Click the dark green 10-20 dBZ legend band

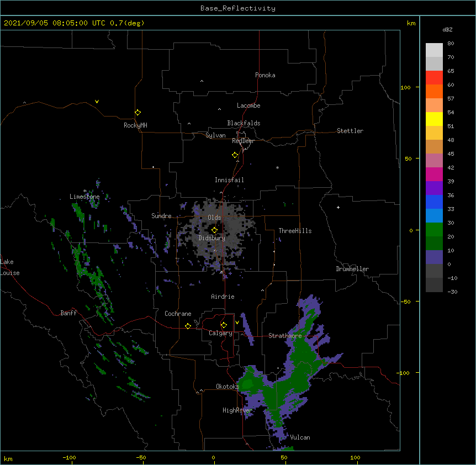coord(434,244)
